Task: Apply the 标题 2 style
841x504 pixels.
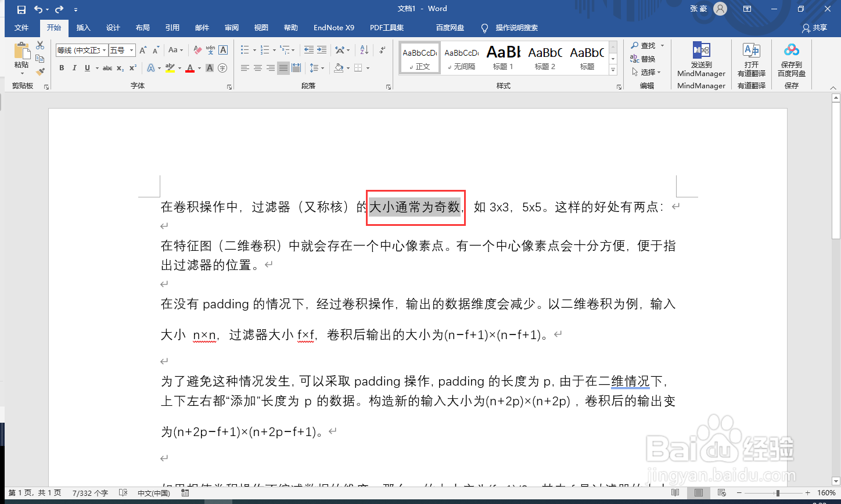Action: click(x=545, y=57)
